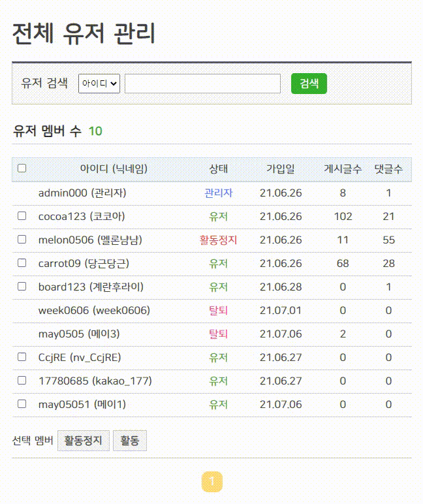Screen dimensions: 423x504
Task: Check the box for cocoa123 (코코아)
Action: 22,215
